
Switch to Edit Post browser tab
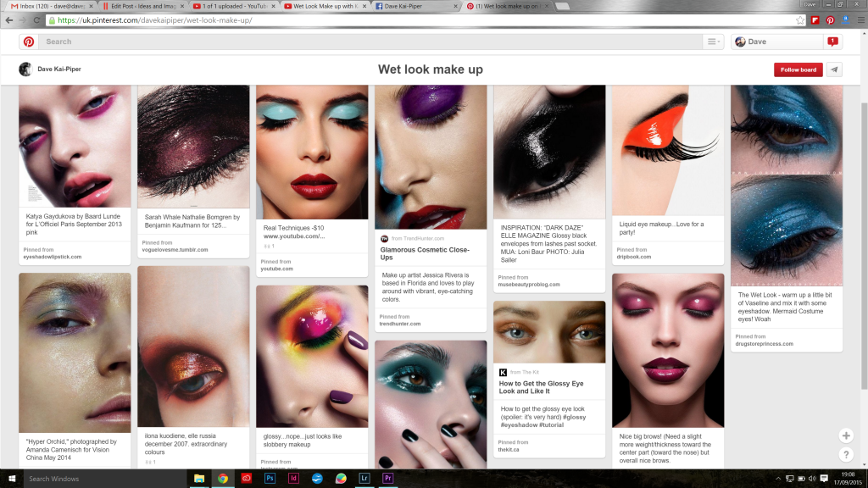tap(143, 6)
